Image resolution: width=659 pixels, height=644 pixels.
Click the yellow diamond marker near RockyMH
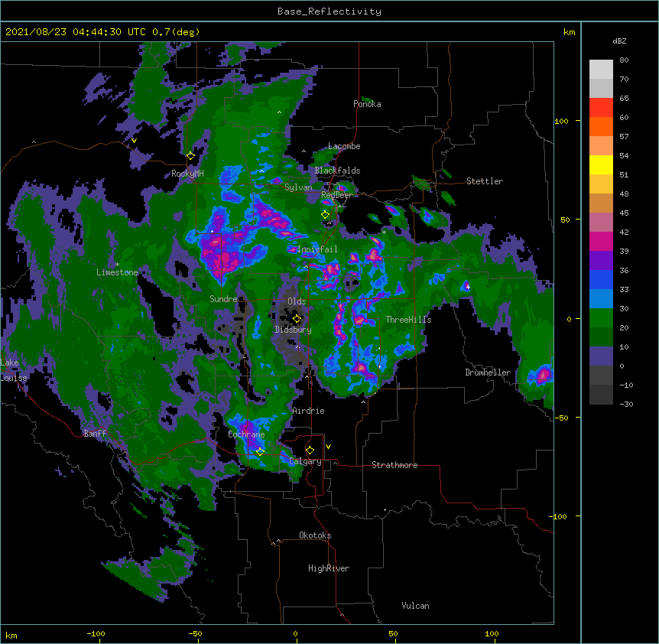190,156
